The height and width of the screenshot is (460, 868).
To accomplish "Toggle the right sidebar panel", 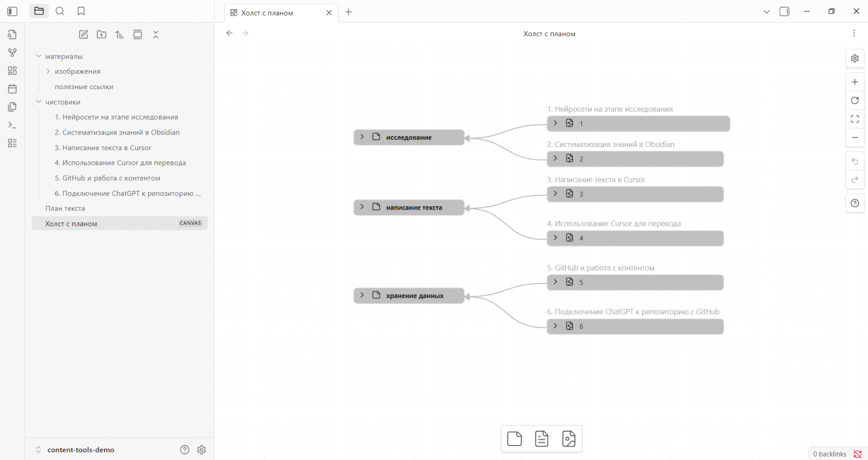I will [x=785, y=12].
